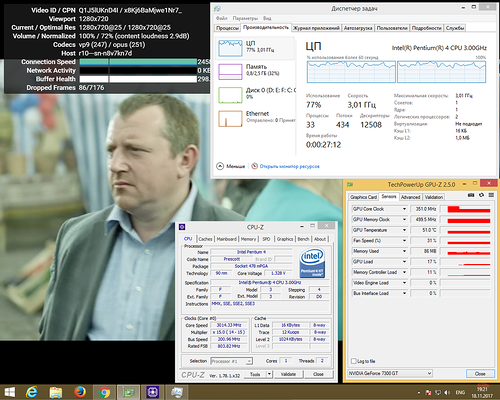Click resource monitor icon beside the link

[254, 166]
